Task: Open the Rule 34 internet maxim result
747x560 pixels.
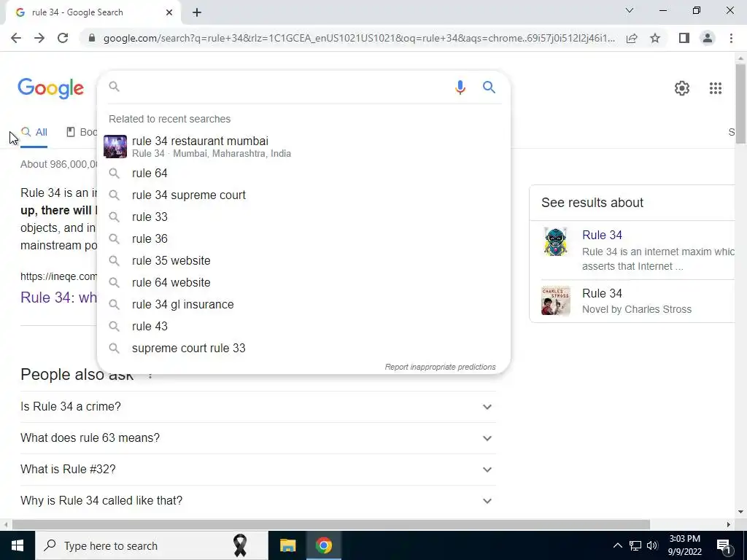Action: pos(602,236)
